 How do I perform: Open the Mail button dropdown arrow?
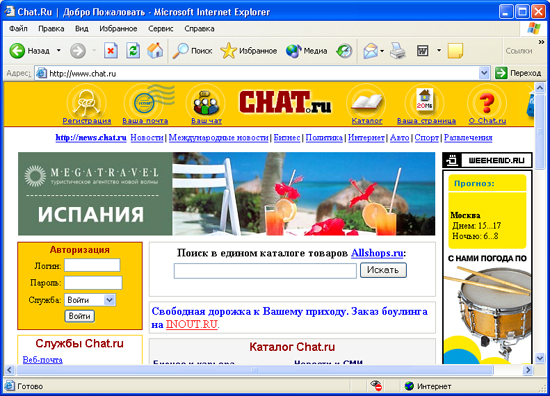[x=382, y=51]
